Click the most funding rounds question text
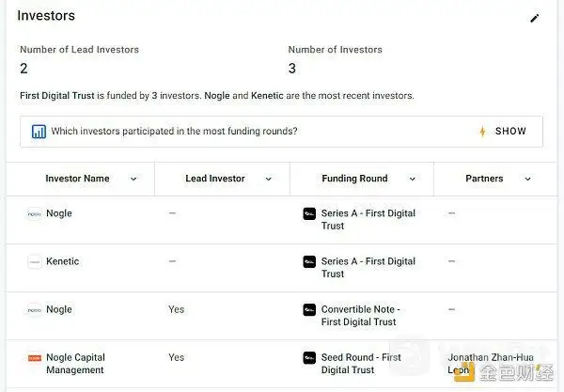Viewport: 564px width, 392px height. [x=174, y=132]
